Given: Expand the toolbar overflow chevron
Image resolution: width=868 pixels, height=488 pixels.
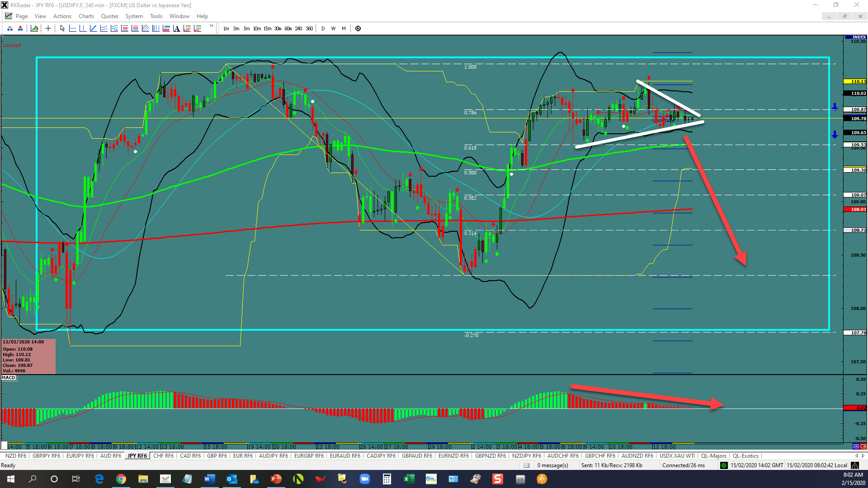Looking at the screenshot, I should pos(211,26).
